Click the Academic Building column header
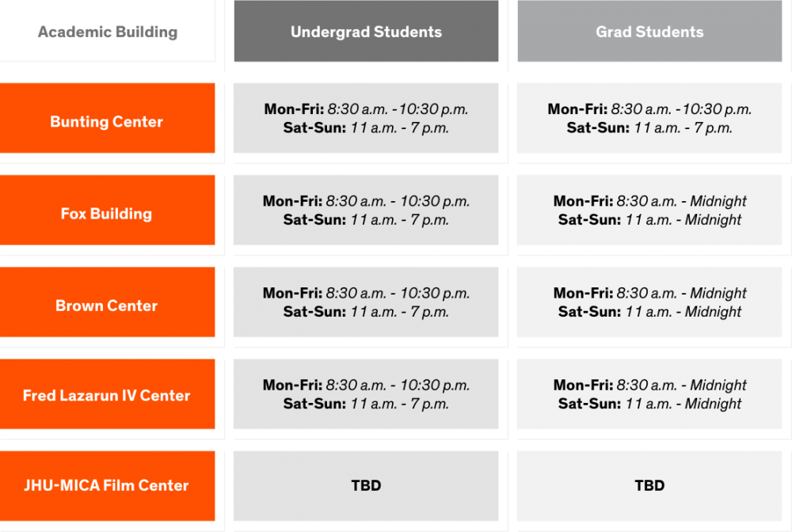The width and height of the screenshot is (792, 532). point(108,32)
